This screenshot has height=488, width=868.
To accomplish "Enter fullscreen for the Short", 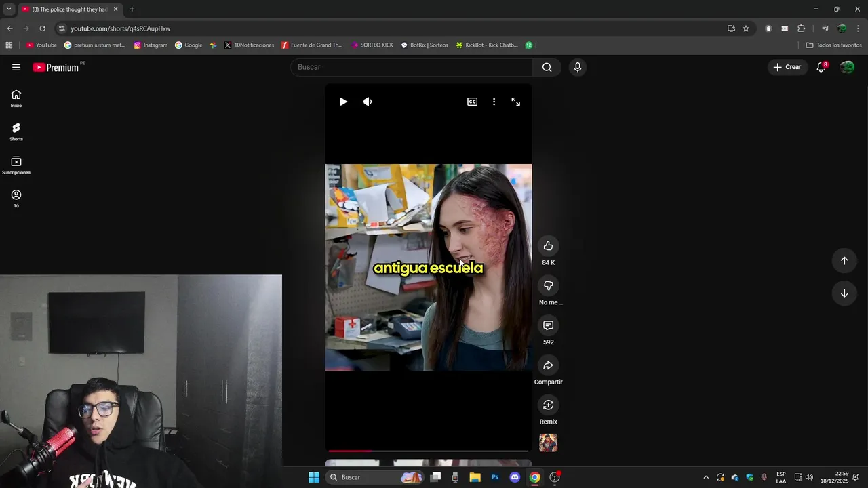I will [516, 102].
